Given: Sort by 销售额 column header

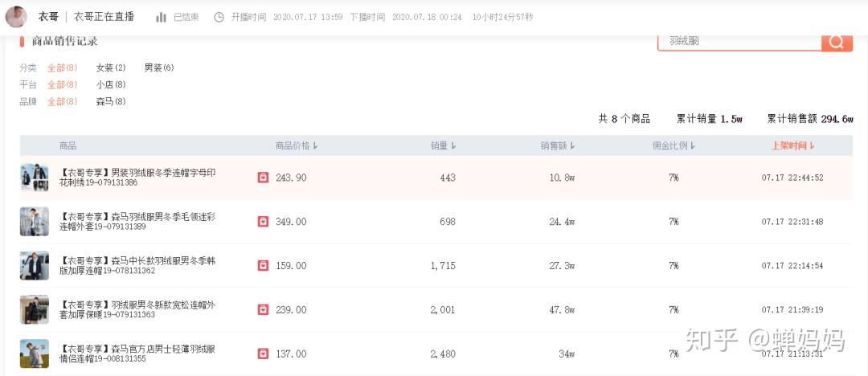Looking at the screenshot, I should coord(558,146).
